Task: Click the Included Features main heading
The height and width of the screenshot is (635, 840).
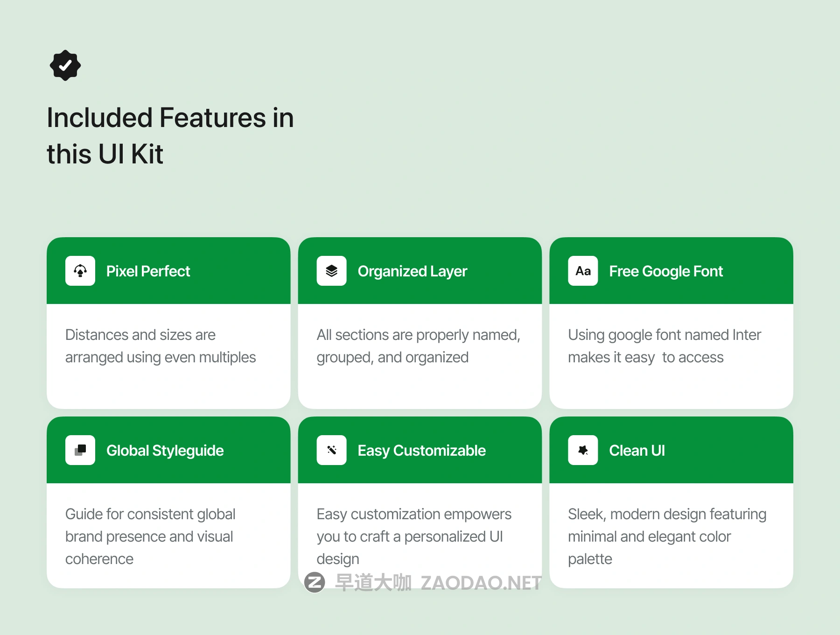Action: 170,135
